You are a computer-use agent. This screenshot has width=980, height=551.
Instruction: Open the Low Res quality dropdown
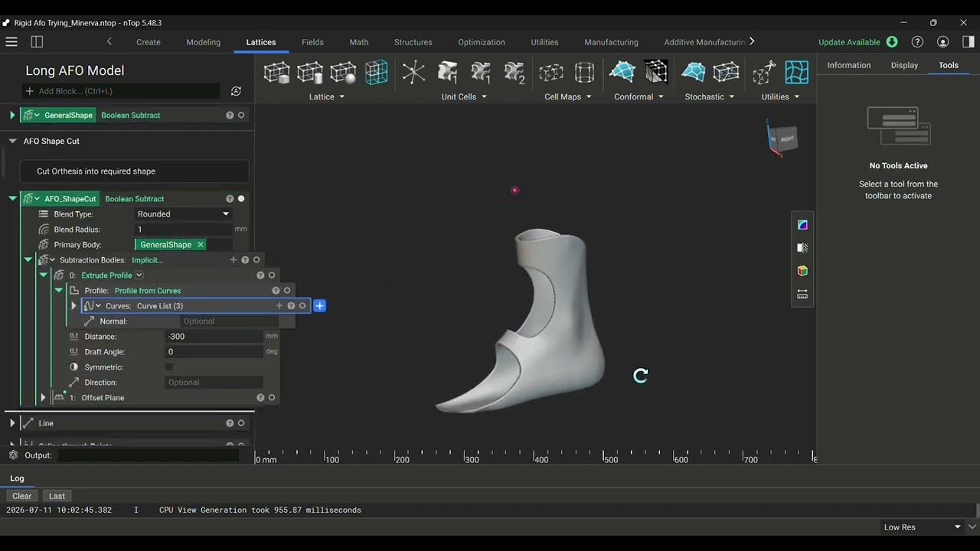(922, 527)
